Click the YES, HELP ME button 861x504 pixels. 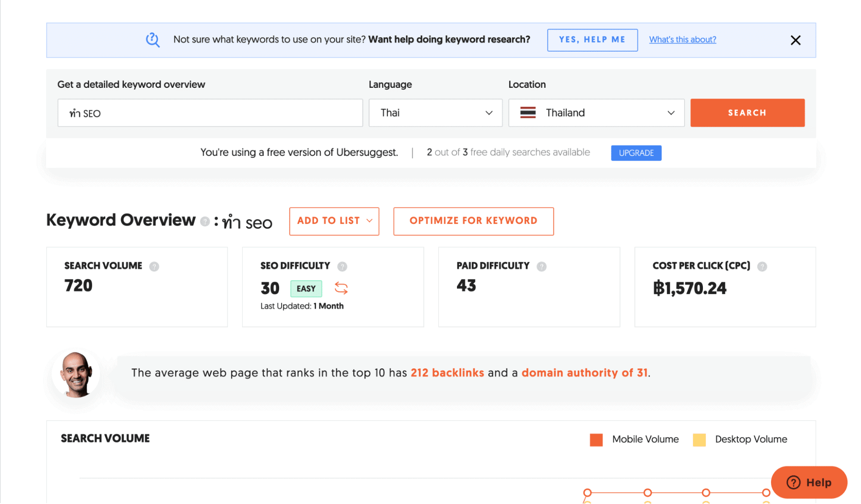tap(592, 40)
